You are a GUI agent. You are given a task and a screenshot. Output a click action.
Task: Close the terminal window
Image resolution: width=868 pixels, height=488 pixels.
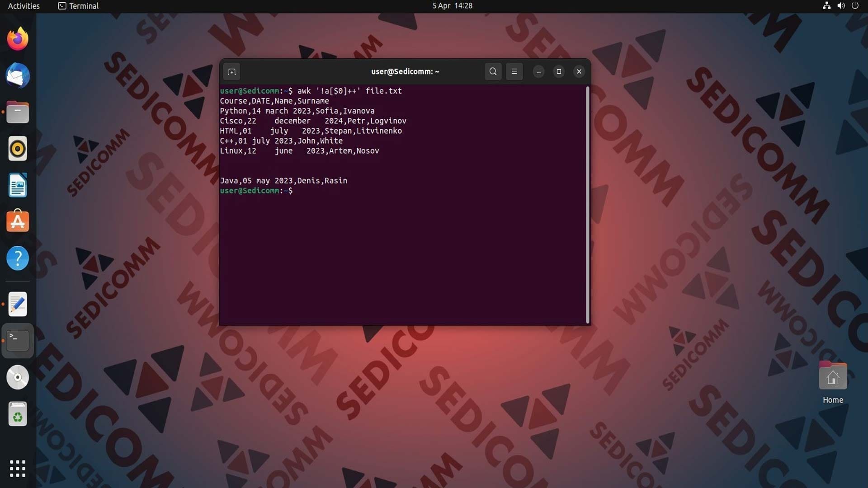click(x=579, y=71)
